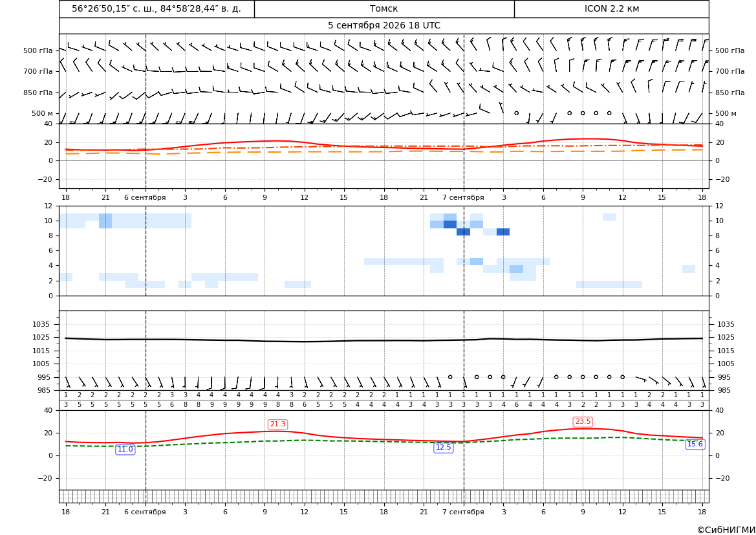
Task: Select the Томск title cell
Action: (384, 8)
